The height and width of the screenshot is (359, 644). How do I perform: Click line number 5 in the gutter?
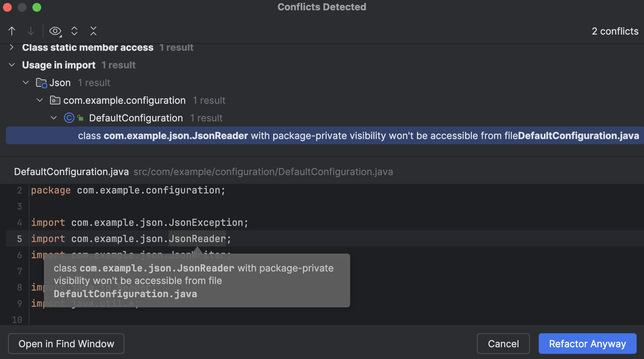point(19,238)
